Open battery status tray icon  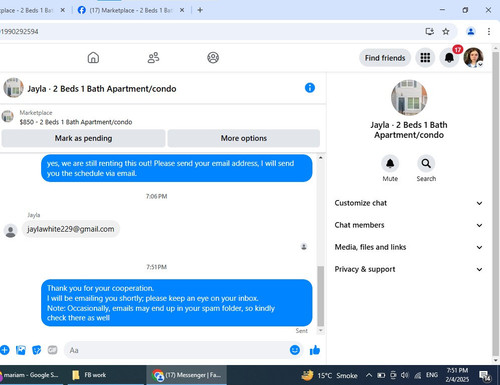click(381, 375)
